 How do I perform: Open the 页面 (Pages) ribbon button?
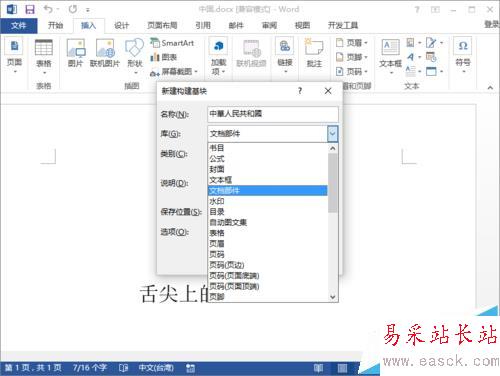tap(14, 56)
